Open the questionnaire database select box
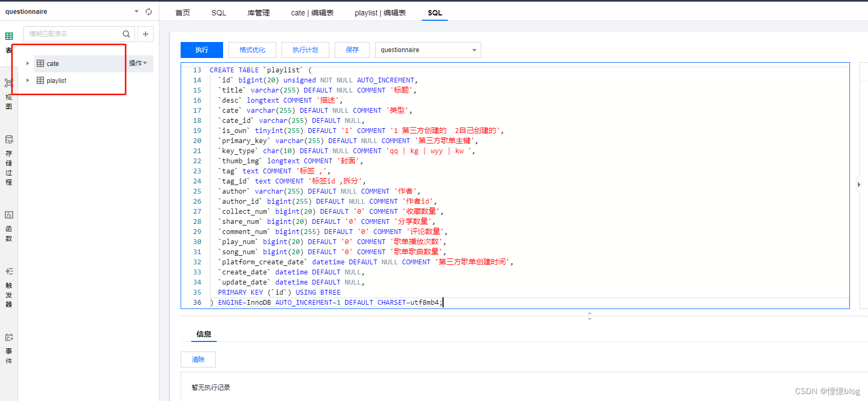 click(428, 50)
